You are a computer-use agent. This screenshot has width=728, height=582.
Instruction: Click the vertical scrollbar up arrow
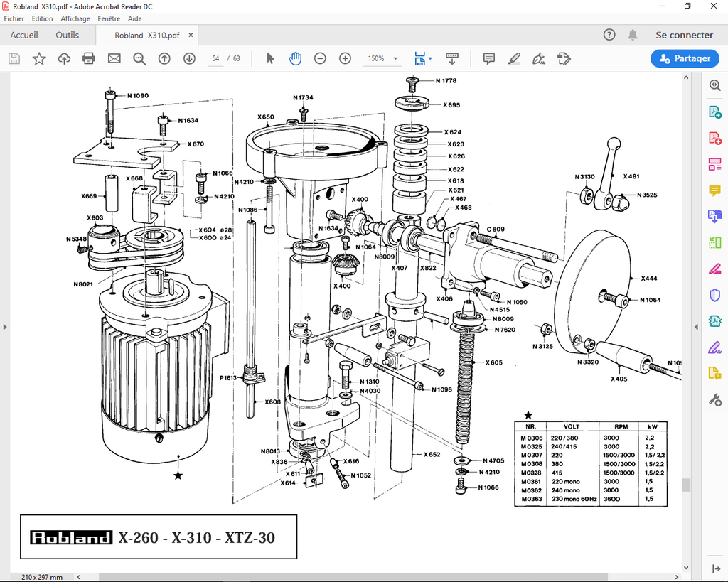[x=686, y=78]
